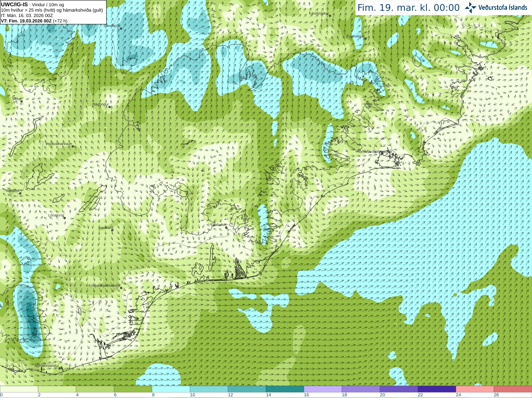
Task: Click the Skaftafell station marker
Action: 226,227
